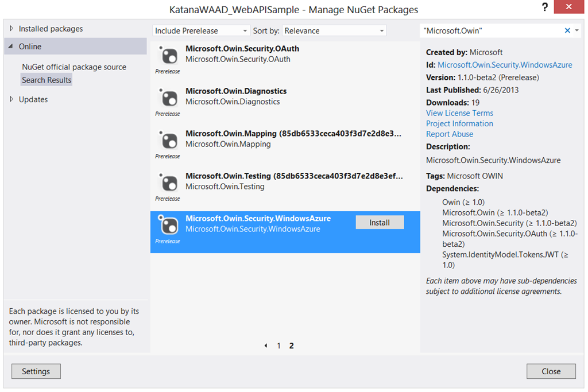
Task: Select Search Results in the Online tree
Action: coord(47,80)
